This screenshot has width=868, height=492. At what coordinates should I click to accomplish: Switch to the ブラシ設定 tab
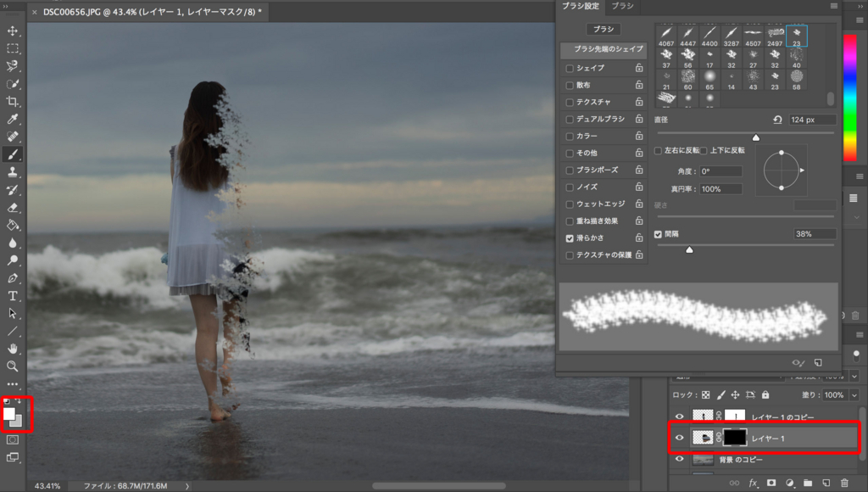pos(580,6)
